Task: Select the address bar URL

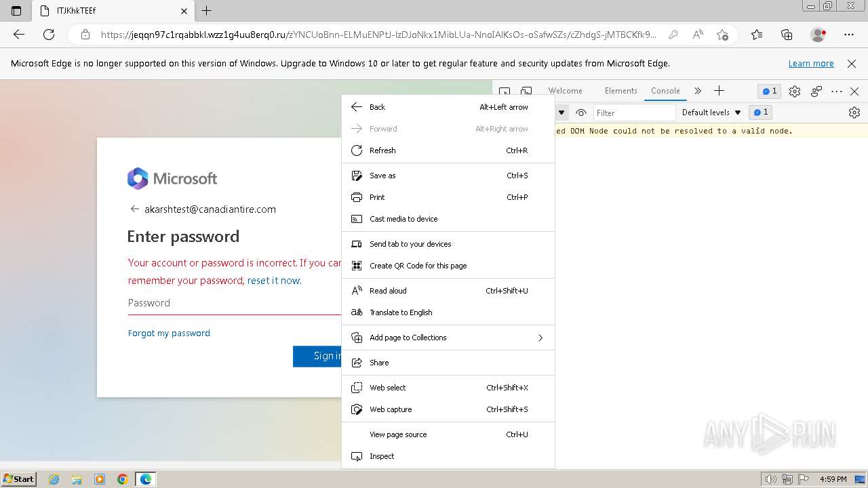Action: click(378, 35)
